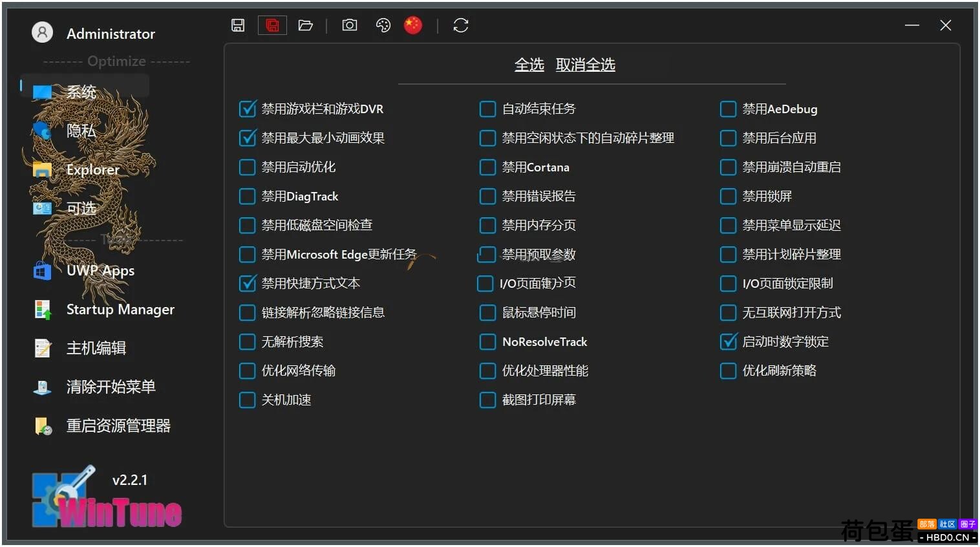The width and height of the screenshot is (980, 547).
Task: Check 禁用后台应用
Action: pos(729,138)
